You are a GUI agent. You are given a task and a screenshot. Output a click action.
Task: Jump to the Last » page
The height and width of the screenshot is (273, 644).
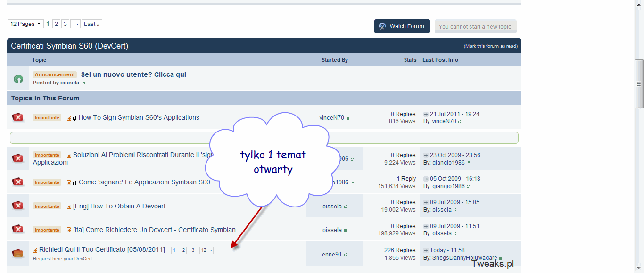92,24
